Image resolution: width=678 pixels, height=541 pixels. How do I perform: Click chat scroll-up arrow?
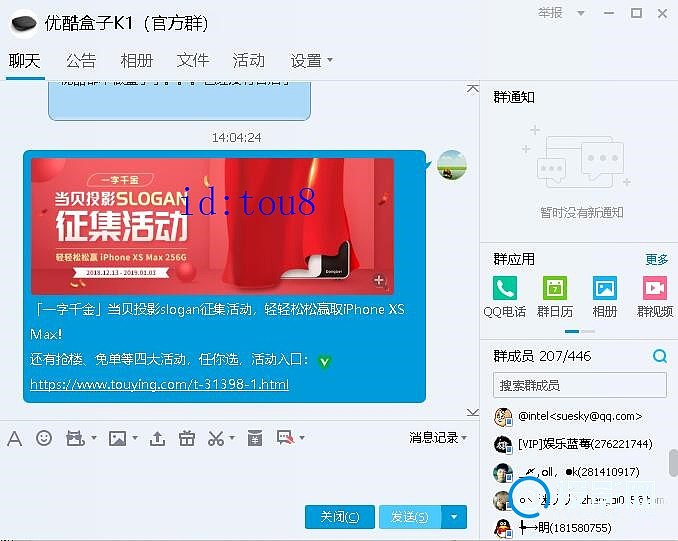click(473, 89)
